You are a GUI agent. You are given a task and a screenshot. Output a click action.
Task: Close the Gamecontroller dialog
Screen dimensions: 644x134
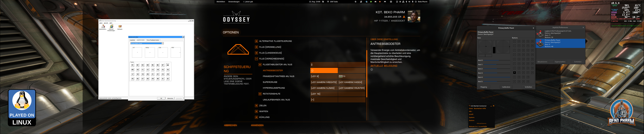coord(183,37)
